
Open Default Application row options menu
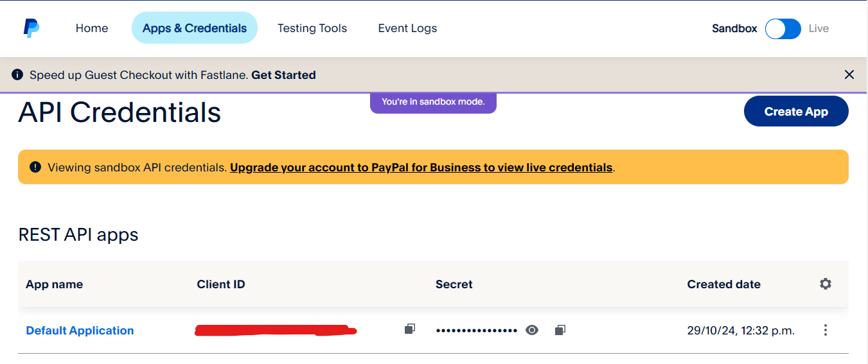click(826, 331)
